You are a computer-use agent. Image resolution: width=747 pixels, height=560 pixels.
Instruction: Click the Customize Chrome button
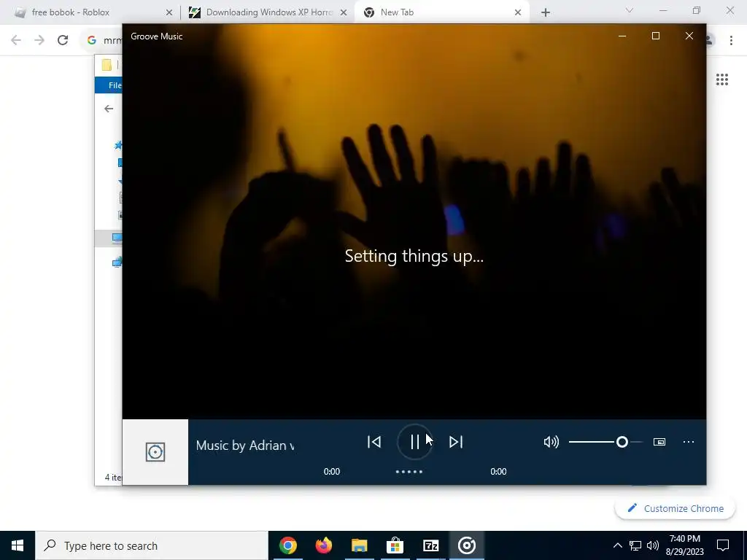click(675, 508)
